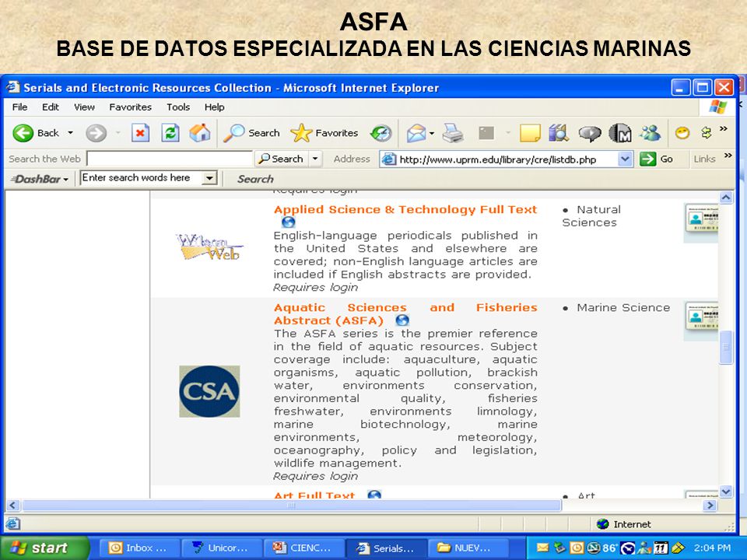
Task: Open the Discuss speech bubble icon
Action: [x=589, y=133]
